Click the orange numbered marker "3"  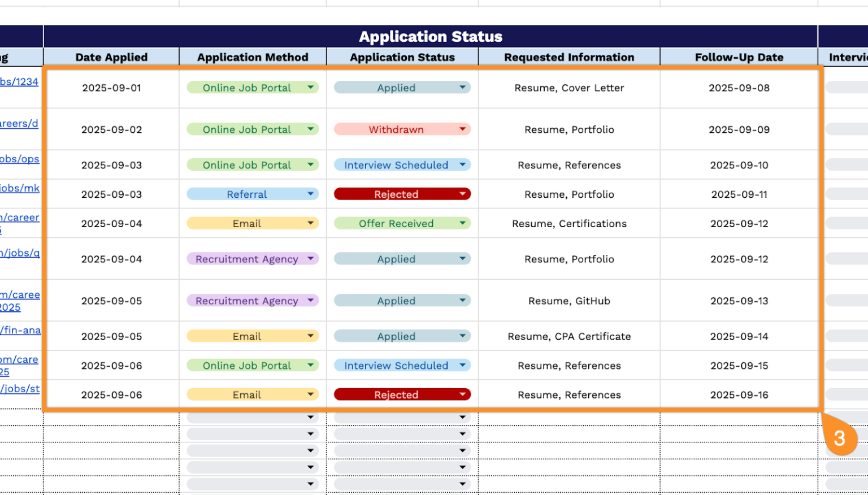click(x=840, y=438)
